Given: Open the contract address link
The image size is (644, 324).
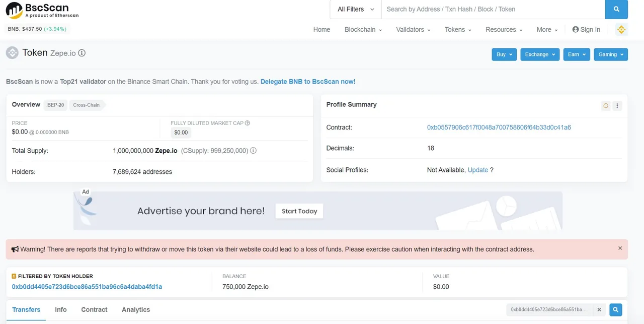Looking at the screenshot, I should click(499, 127).
